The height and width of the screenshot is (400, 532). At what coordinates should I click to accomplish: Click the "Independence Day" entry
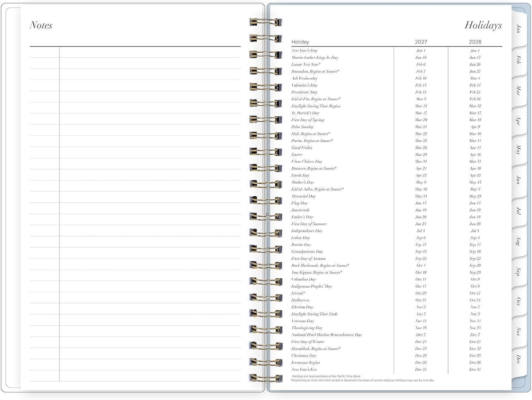click(x=307, y=231)
